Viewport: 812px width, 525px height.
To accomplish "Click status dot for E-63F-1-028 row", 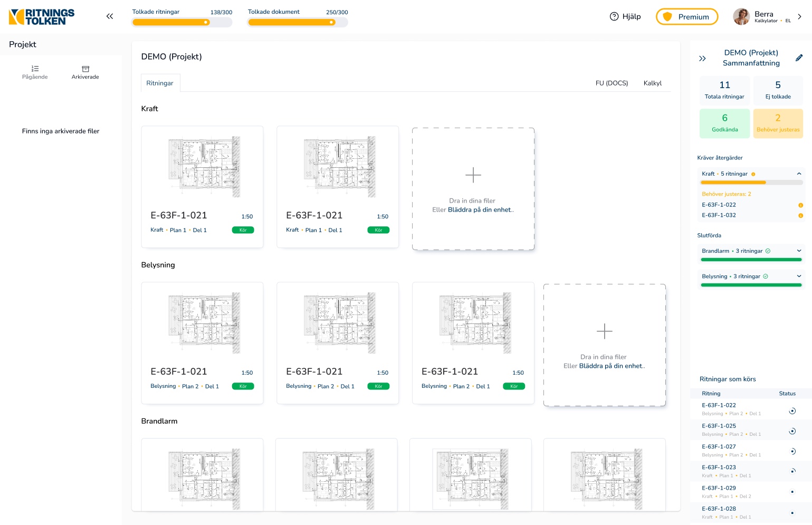I will (x=792, y=513).
